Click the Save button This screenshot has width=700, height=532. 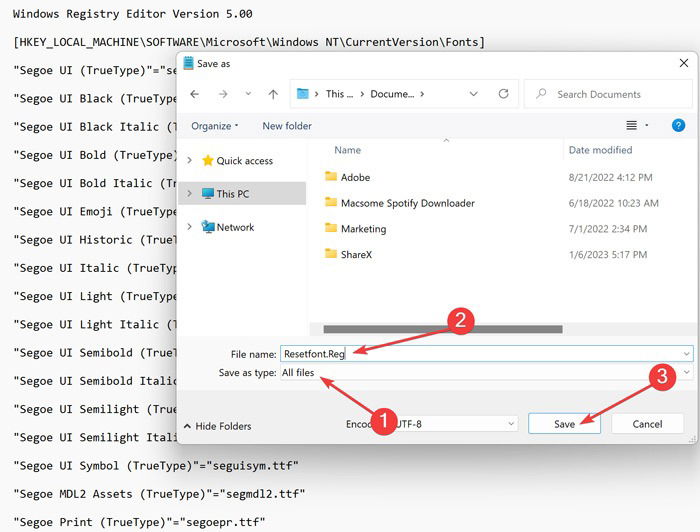pyautogui.click(x=564, y=424)
